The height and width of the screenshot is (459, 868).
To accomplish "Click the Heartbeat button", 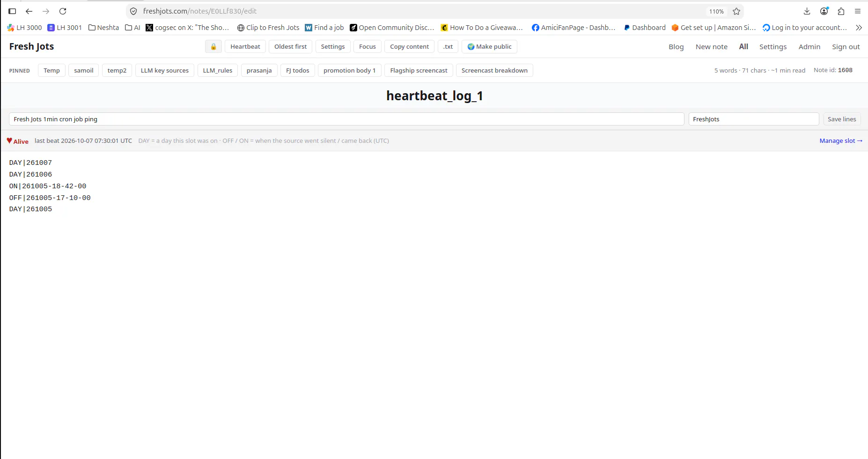I will (245, 46).
